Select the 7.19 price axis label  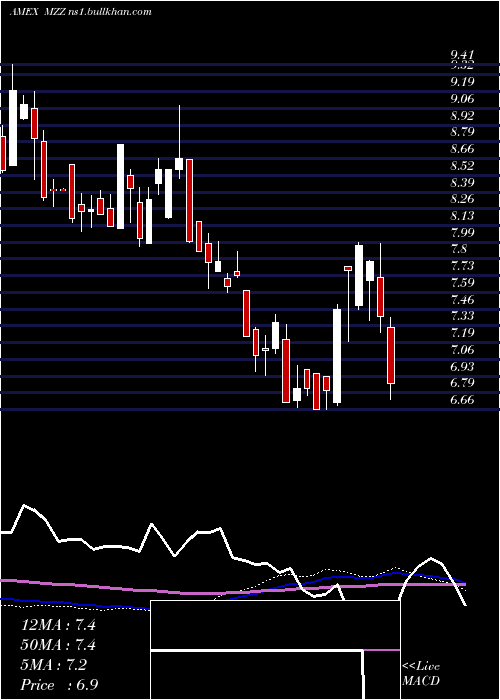click(x=462, y=333)
